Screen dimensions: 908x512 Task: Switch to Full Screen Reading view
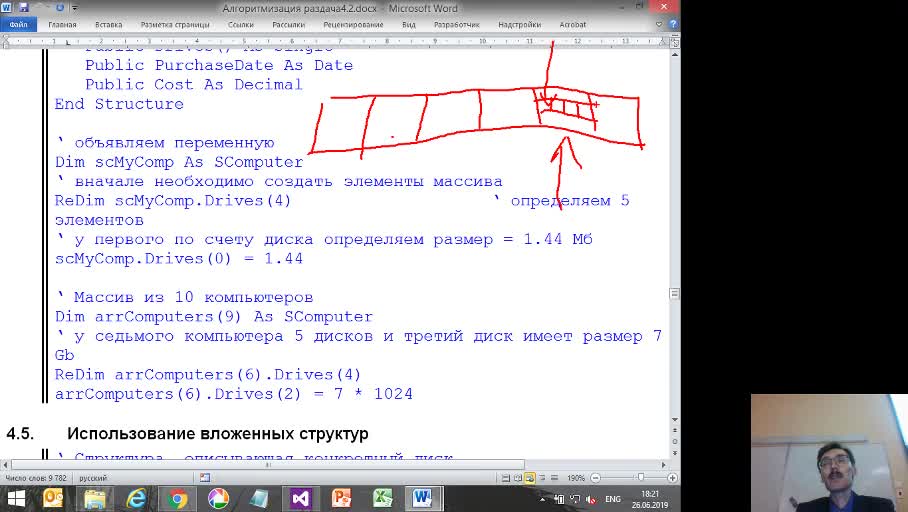(518, 478)
